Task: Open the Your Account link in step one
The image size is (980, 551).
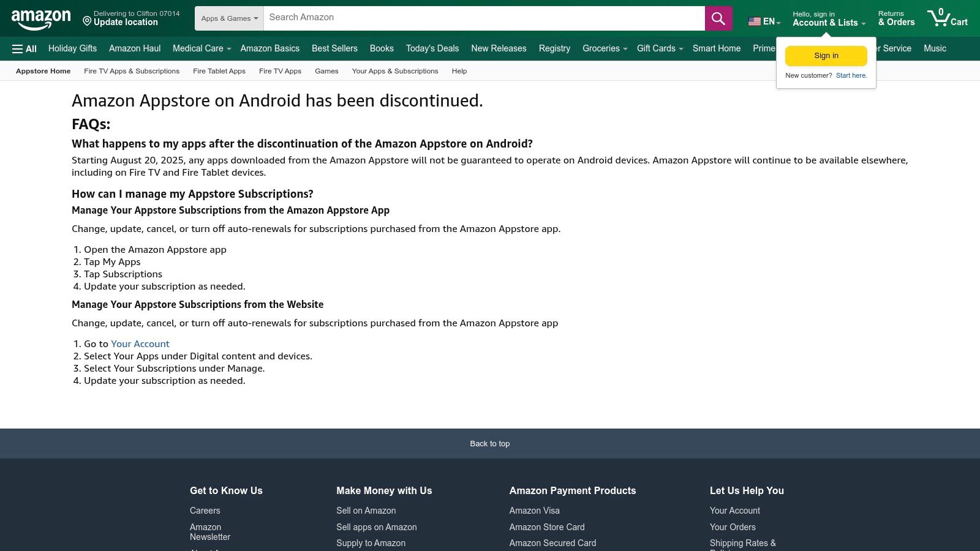Action: pyautogui.click(x=140, y=343)
